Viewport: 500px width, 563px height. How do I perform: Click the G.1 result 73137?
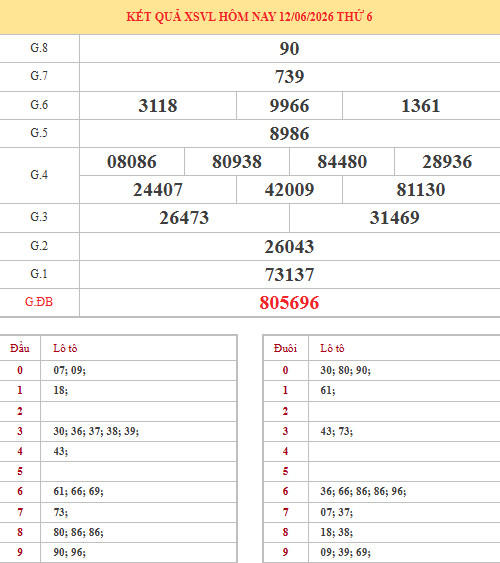click(289, 275)
